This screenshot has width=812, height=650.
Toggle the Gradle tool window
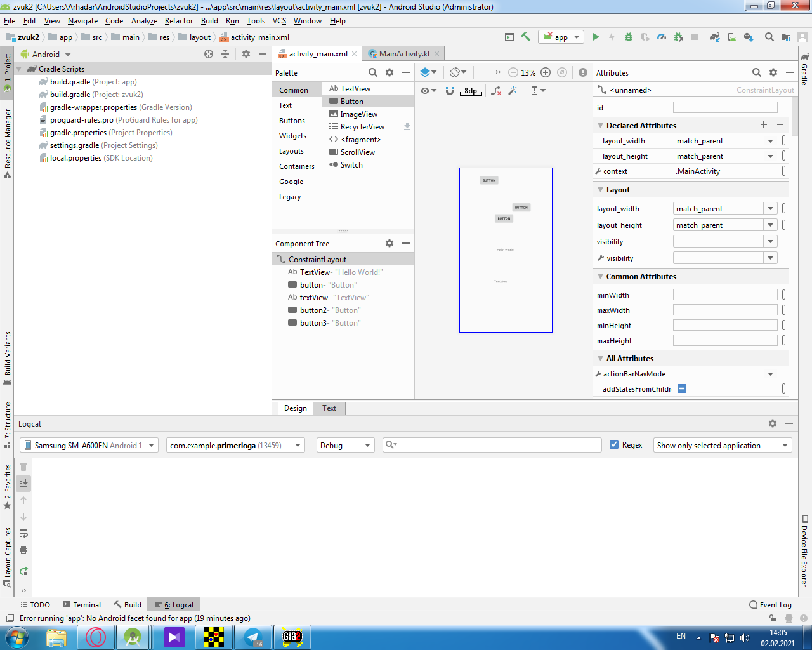(x=804, y=69)
